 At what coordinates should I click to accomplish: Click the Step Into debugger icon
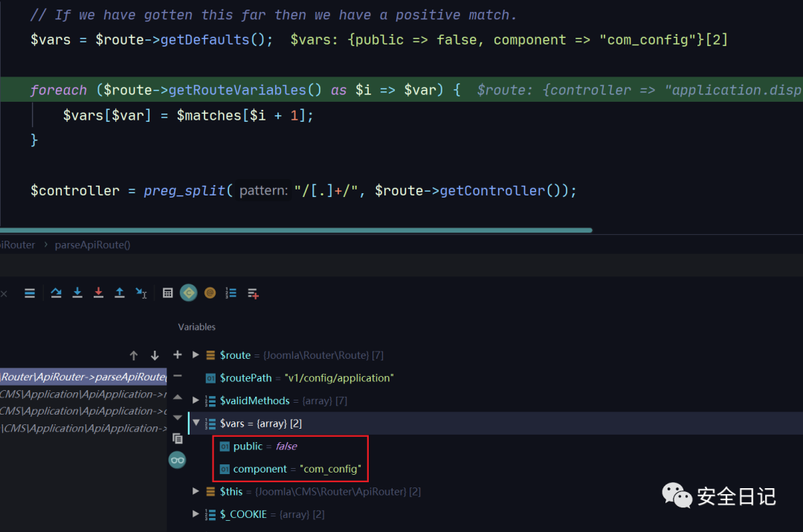click(x=77, y=293)
